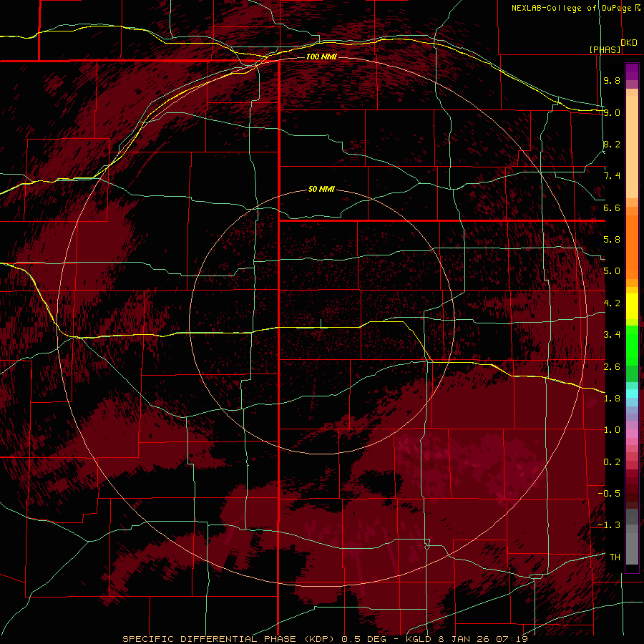The image size is (644, 644).
Task: Click the Specific Differential Phase caption text
Action: [325, 639]
